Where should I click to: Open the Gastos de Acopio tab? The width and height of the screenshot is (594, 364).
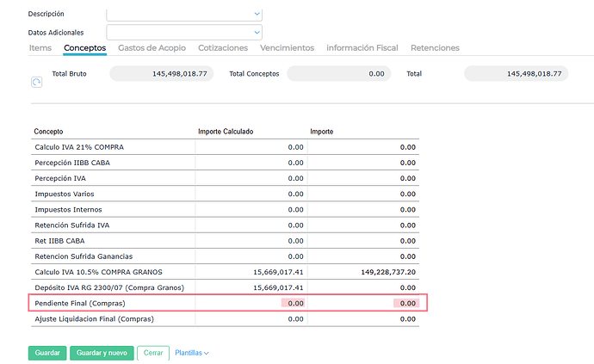[x=152, y=48]
